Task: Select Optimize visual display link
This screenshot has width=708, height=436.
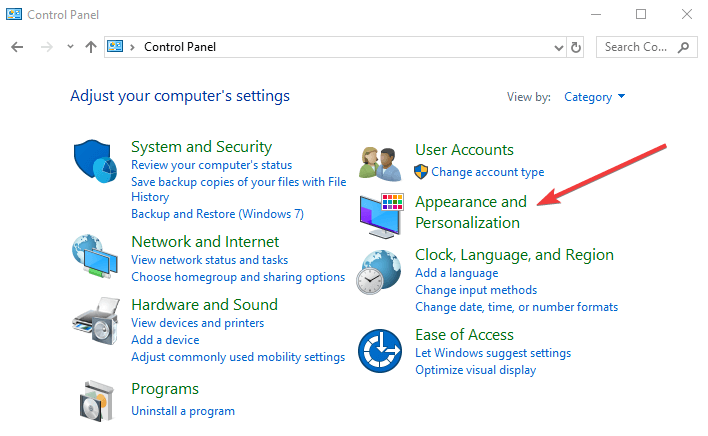Action: point(475,370)
